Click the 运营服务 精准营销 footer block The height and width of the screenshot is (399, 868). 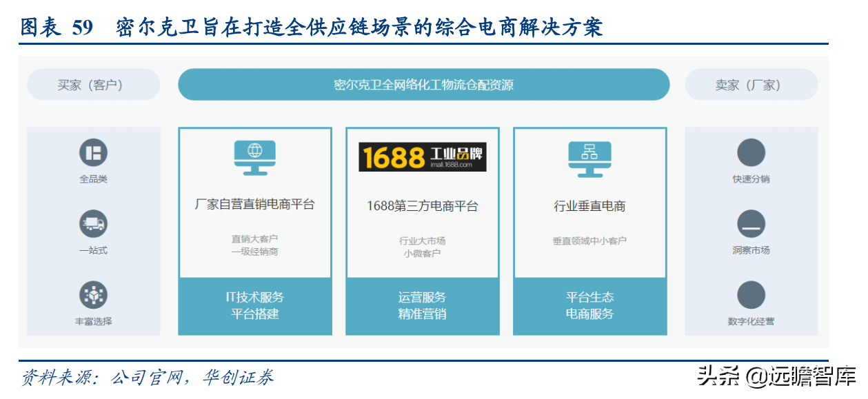pyautogui.click(x=423, y=306)
